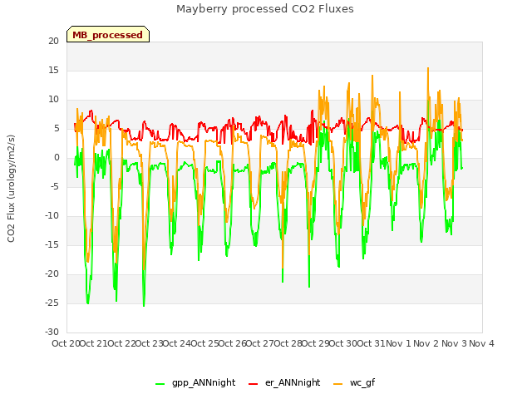Screen dimensions: 532x399
Task: Click the Nov 4 x-axis label
Action: coord(481,343)
